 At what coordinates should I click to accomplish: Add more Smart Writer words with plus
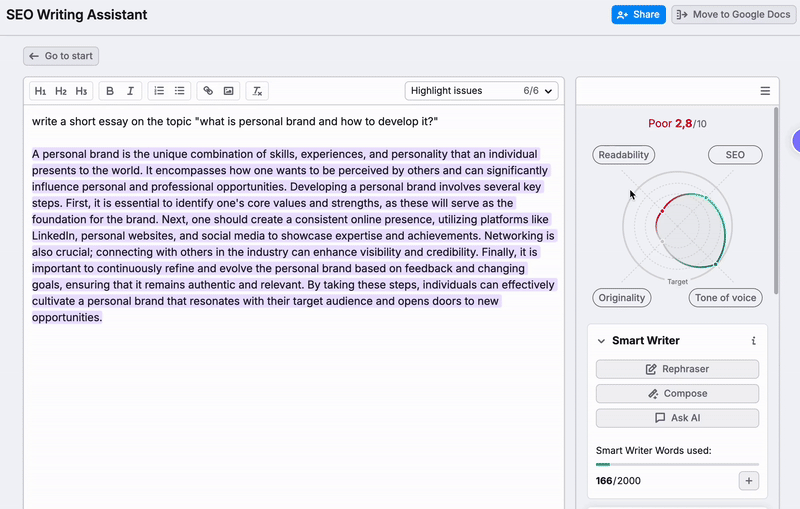pos(749,481)
